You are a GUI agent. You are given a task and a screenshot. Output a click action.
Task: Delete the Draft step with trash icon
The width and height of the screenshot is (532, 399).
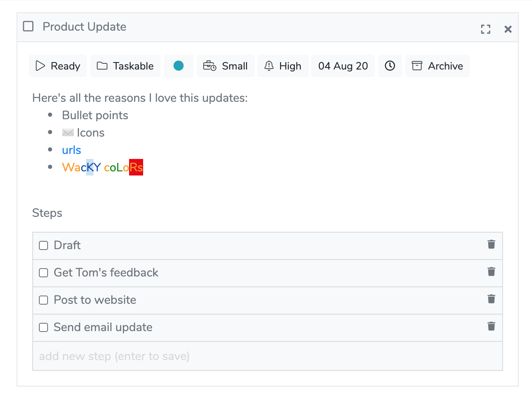coord(491,245)
